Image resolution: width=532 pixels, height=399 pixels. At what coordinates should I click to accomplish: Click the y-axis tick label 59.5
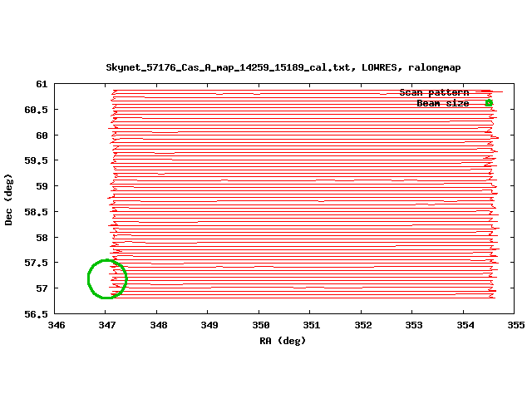[36, 160]
